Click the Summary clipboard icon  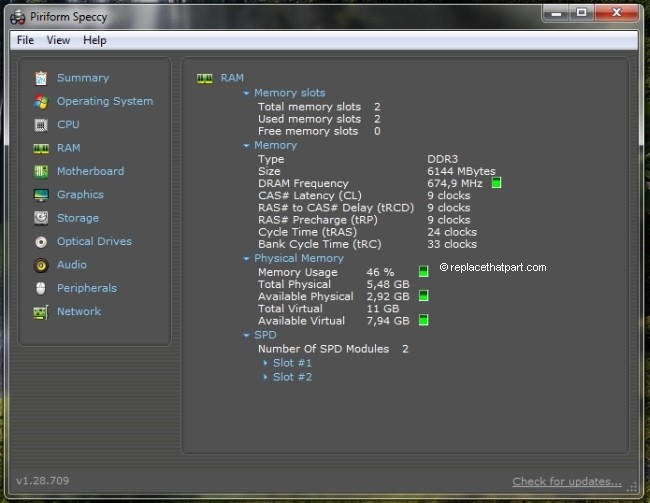pyautogui.click(x=41, y=78)
